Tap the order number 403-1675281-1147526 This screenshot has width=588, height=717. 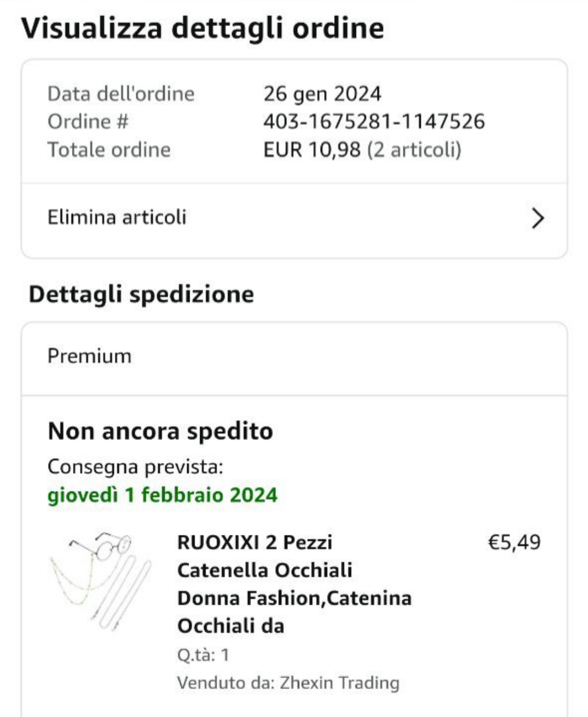374,122
